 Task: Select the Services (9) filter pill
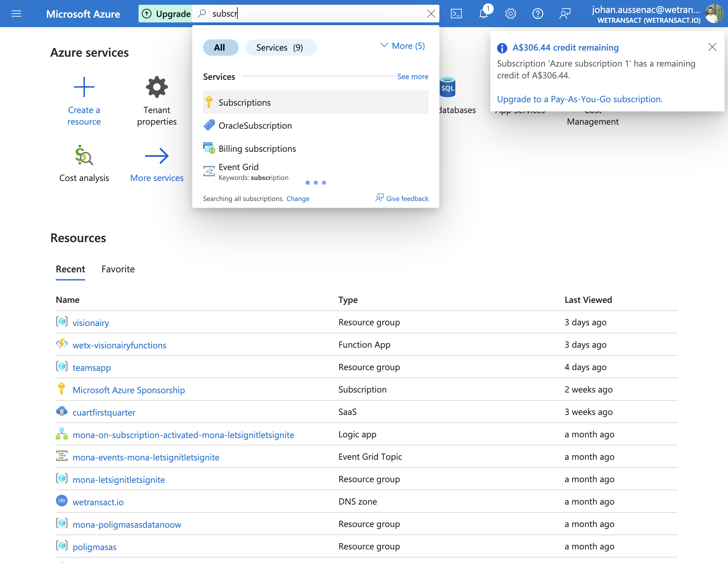(x=280, y=48)
